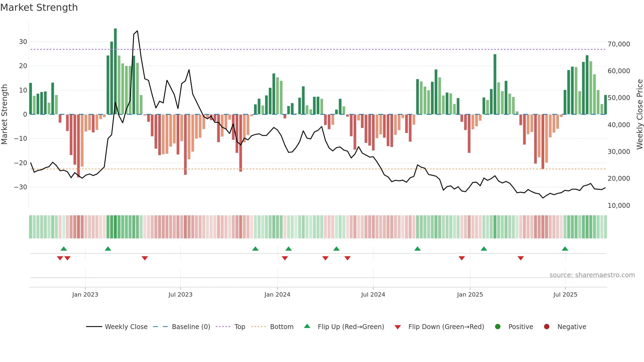The image size is (644, 362).
Task: Click the first green flip-up marker before Jan 2023
Action: pos(64,249)
